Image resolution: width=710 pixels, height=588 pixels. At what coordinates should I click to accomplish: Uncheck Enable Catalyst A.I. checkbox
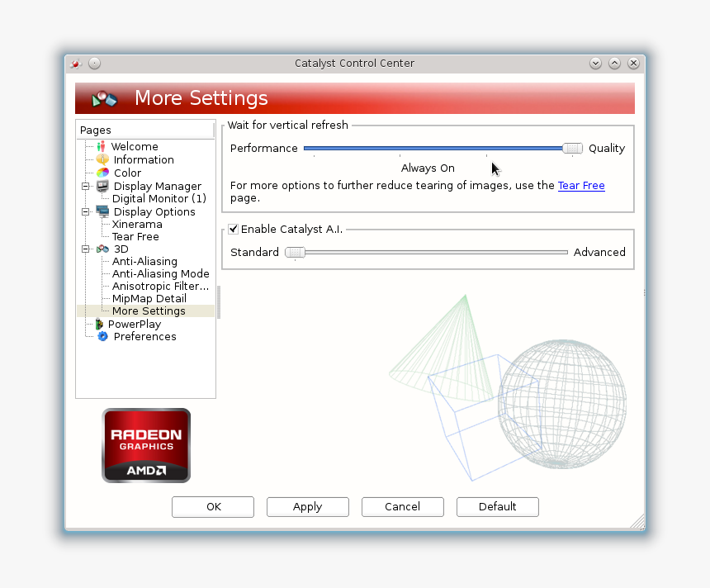233,230
